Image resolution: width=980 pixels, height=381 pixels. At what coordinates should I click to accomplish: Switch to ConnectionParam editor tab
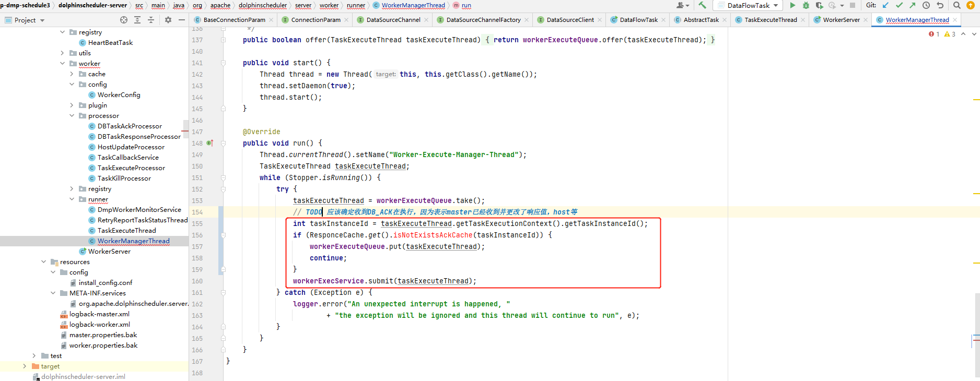coord(315,20)
